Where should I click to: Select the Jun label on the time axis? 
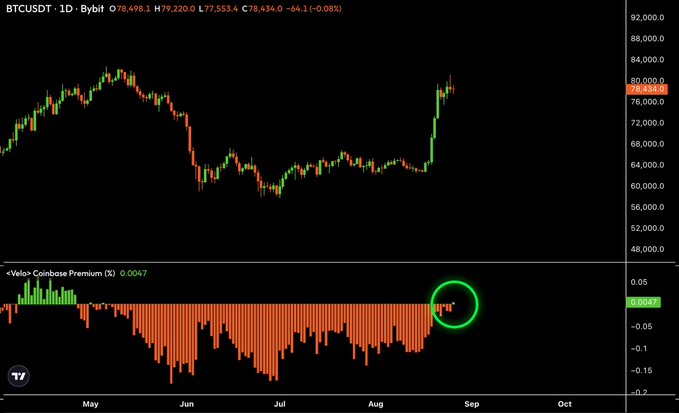tap(187, 404)
